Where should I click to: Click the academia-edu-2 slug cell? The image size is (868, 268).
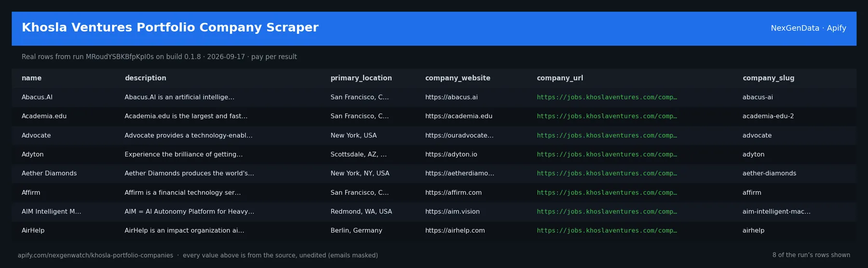click(768, 116)
